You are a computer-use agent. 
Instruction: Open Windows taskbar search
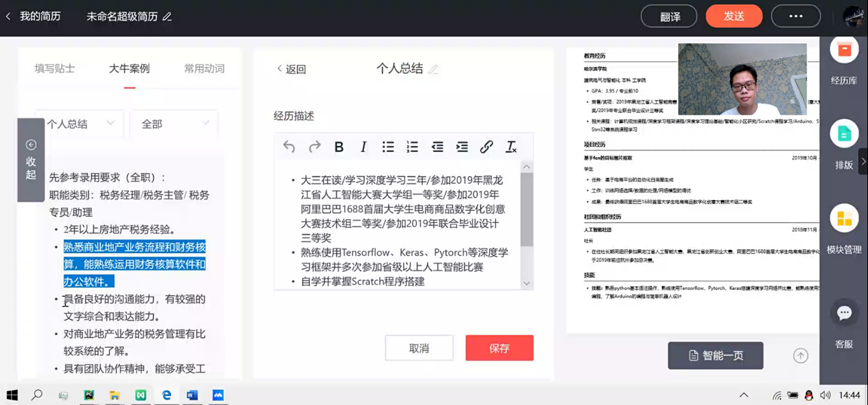coord(37,395)
